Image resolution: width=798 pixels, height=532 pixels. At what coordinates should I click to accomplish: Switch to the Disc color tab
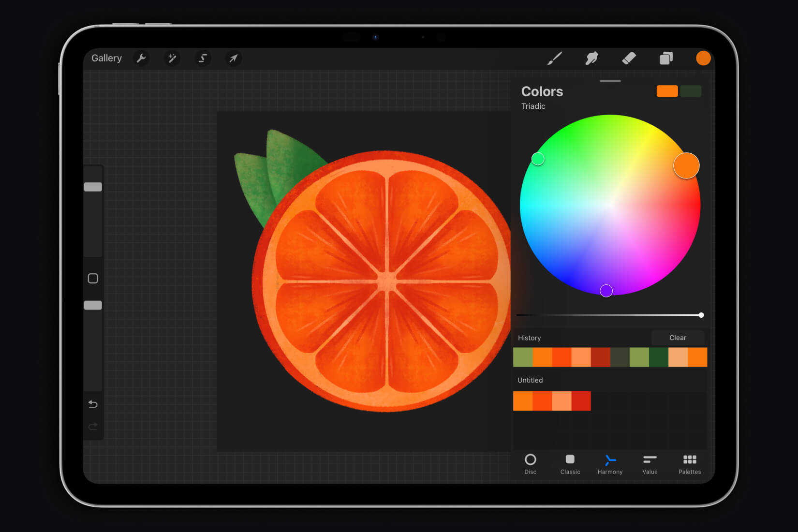point(530,464)
